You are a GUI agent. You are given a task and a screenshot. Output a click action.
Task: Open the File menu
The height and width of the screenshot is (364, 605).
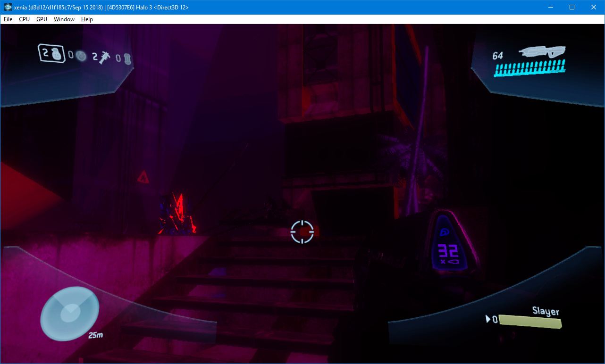8,19
